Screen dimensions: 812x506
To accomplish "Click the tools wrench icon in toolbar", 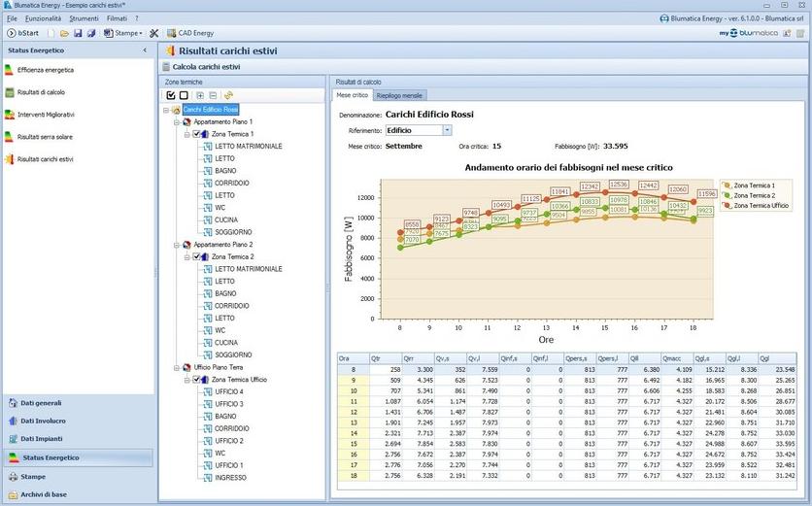I will (153, 33).
